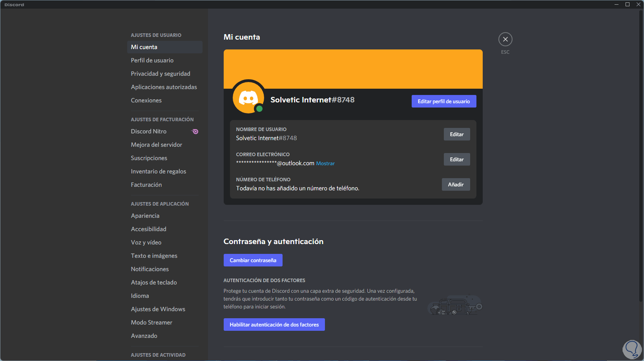Click the AJUSTES DE APLICACIÓN section header
This screenshot has height=361, width=644.
tap(160, 204)
